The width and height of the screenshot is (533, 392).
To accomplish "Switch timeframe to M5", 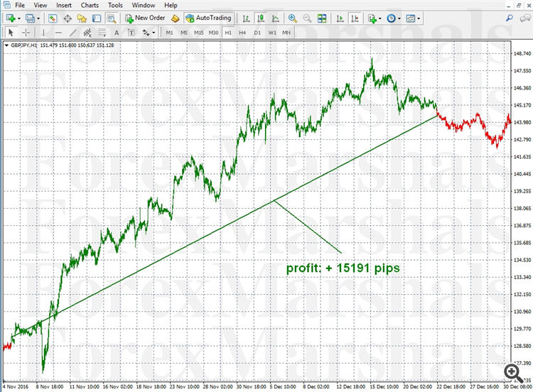I will pos(184,33).
